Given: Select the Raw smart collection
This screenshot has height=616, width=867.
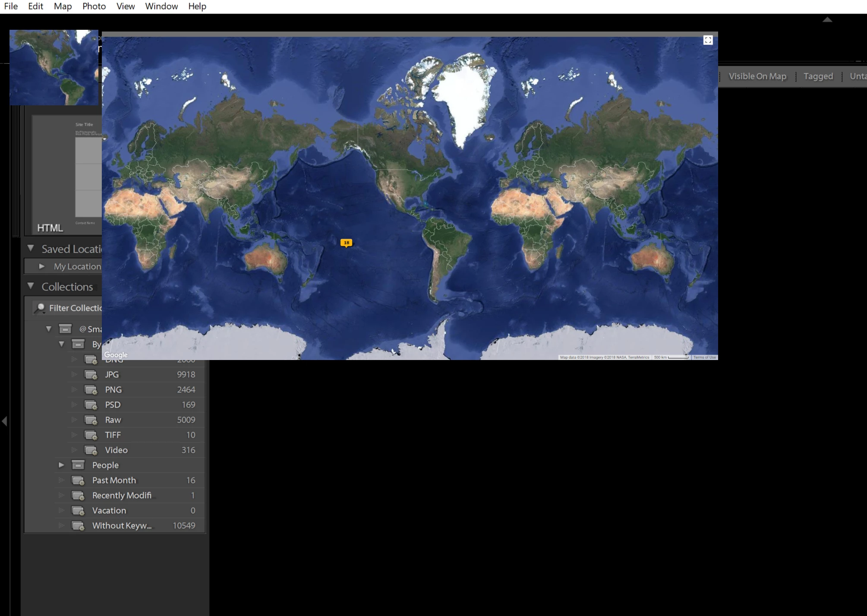Looking at the screenshot, I should pos(113,420).
